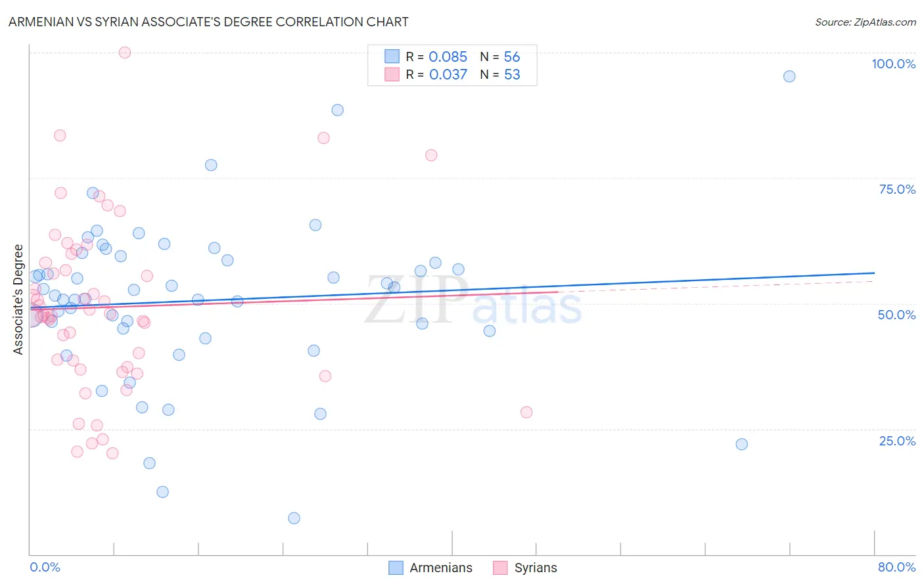Click the 80.0% x-axis label
924x586 pixels.
click(x=896, y=567)
